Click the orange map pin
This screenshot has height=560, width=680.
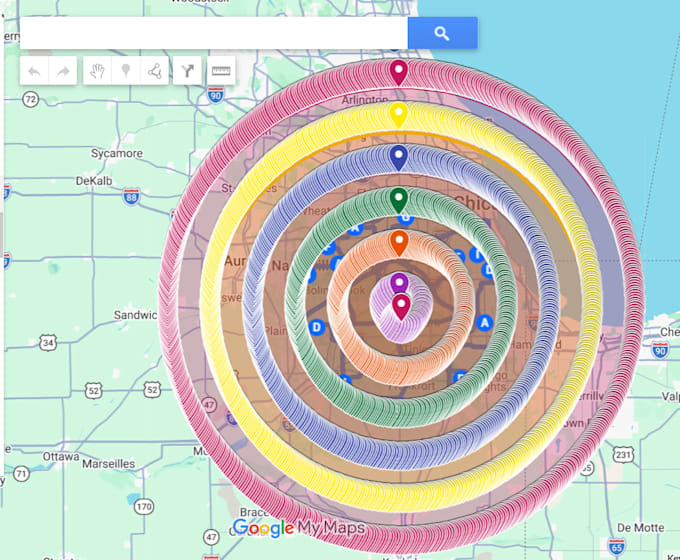pyautogui.click(x=399, y=243)
